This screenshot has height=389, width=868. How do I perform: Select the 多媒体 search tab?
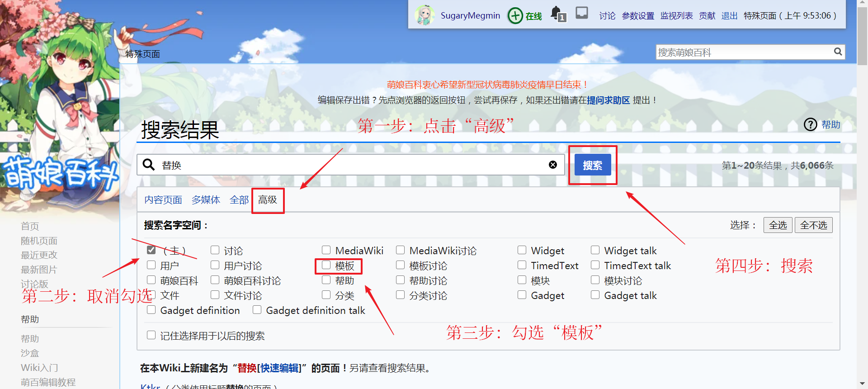coord(206,200)
